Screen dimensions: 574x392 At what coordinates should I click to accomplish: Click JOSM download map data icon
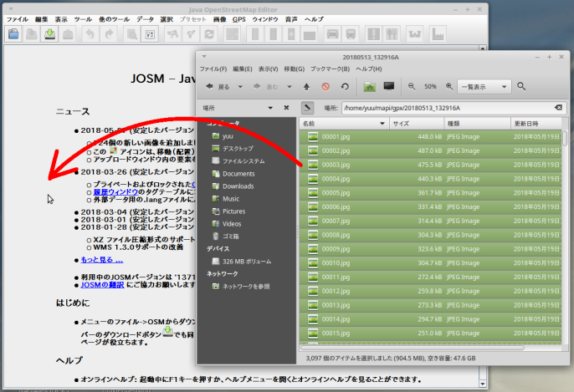50,34
